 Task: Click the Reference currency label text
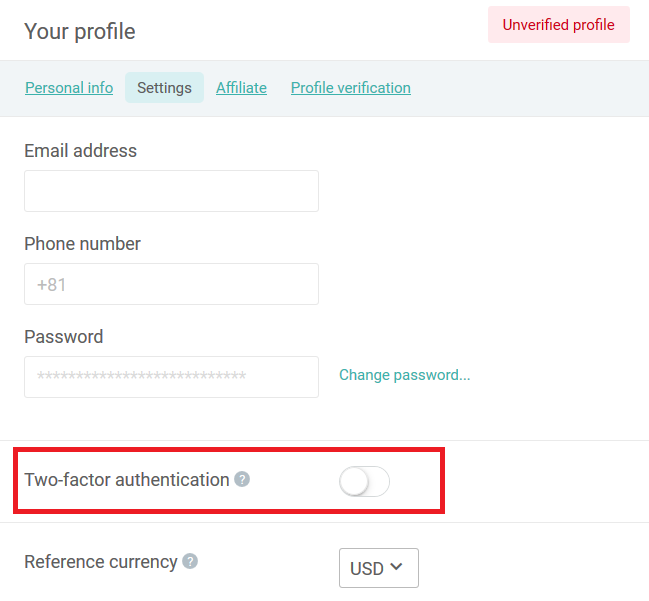pyautogui.click(x=100, y=562)
